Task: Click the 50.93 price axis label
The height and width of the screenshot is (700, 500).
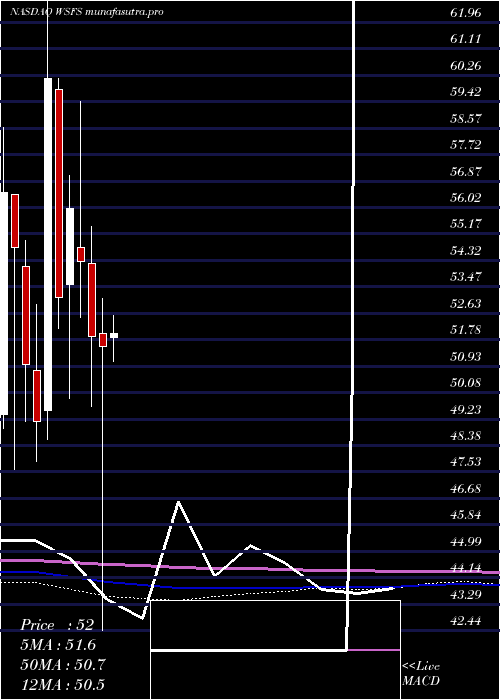Action: (466, 356)
